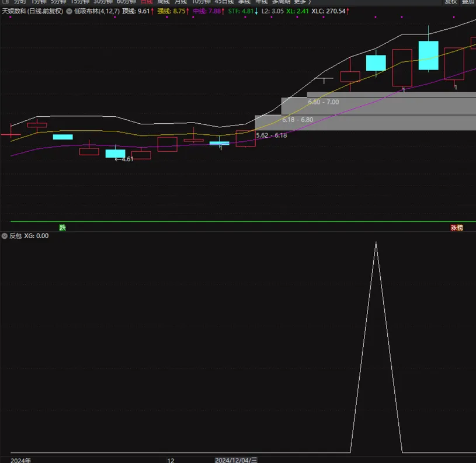The width and height of the screenshot is (476, 463).
Task: Click the 叠加 overlay button
Action: point(468,2)
